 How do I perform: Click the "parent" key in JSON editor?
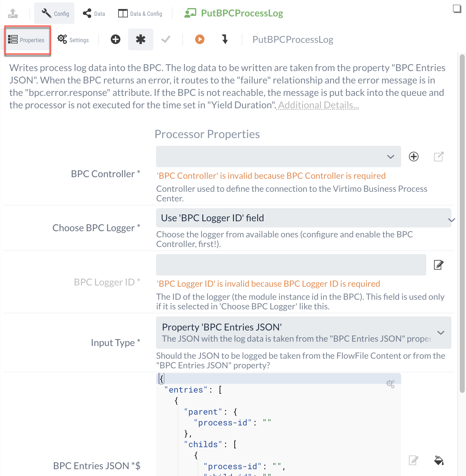pos(203,412)
